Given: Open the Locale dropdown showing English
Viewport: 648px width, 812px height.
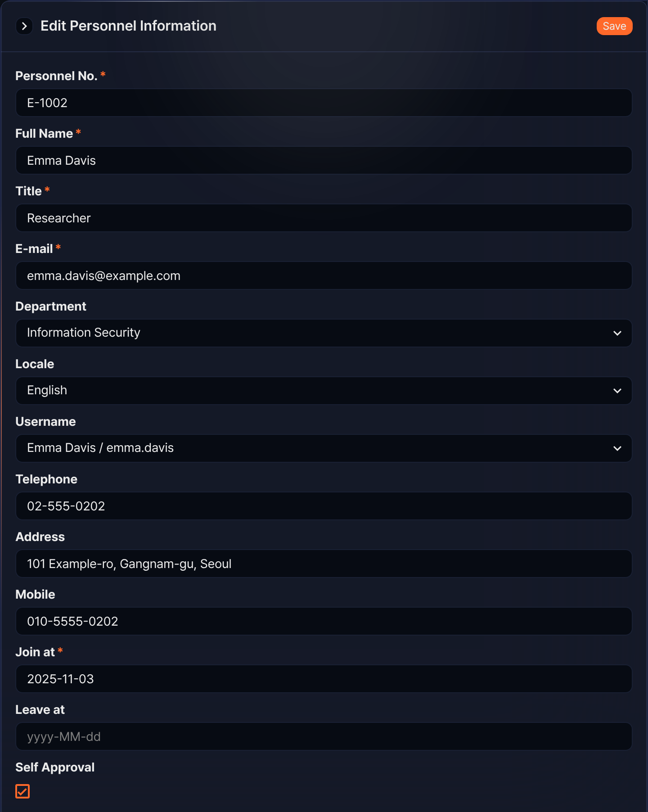Looking at the screenshot, I should pyautogui.click(x=324, y=391).
